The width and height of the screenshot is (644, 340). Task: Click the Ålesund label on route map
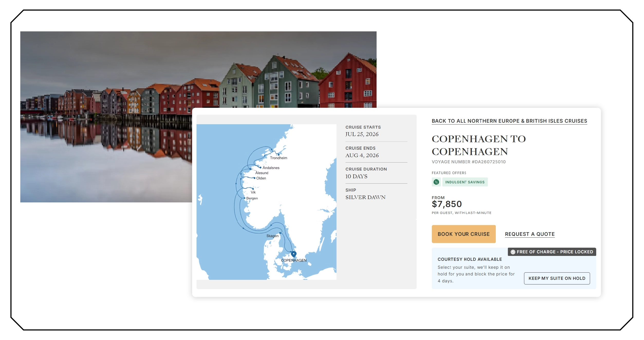point(262,173)
